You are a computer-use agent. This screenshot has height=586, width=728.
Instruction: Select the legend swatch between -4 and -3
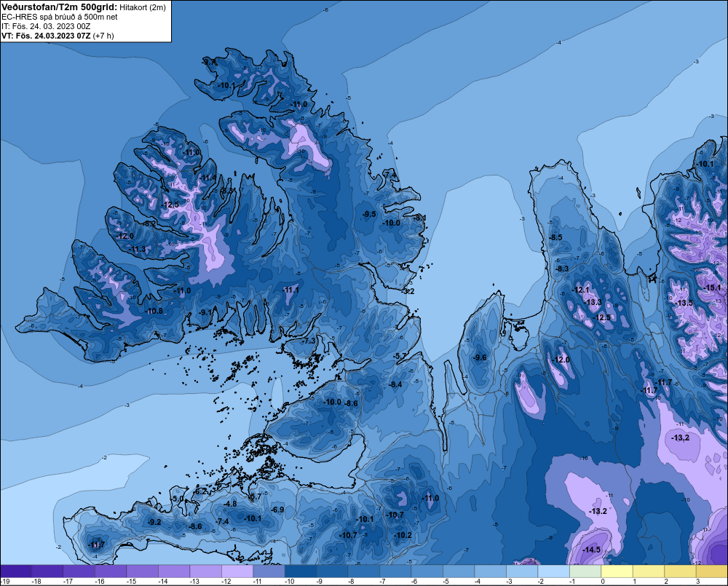[490, 571]
